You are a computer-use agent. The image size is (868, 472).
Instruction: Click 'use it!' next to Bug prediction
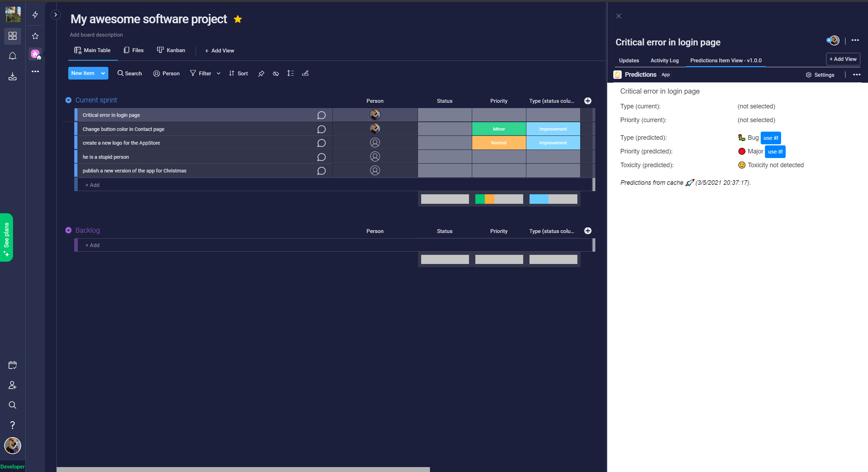tap(771, 138)
